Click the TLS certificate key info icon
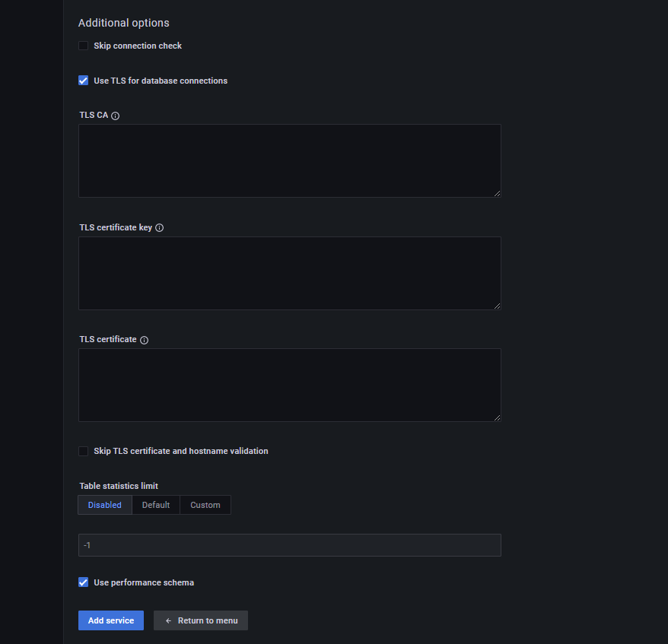 [x=159, y=228]
